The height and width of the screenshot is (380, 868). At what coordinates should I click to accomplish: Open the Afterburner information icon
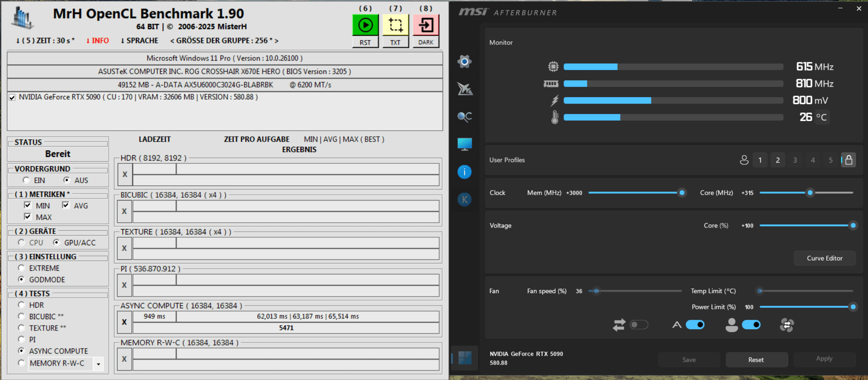(x=464, y=172)
